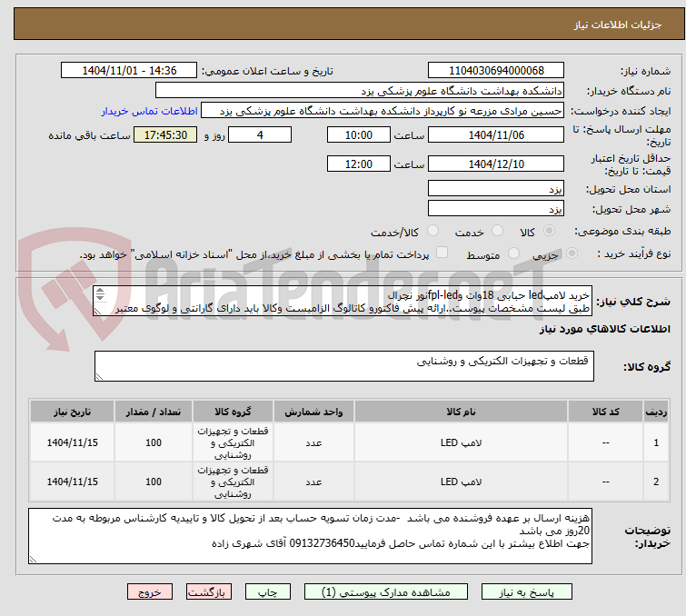Viewport: 686px width, 616px height.
Task: Click quantity 100 in row 1
Action: [x=154, y=442]
